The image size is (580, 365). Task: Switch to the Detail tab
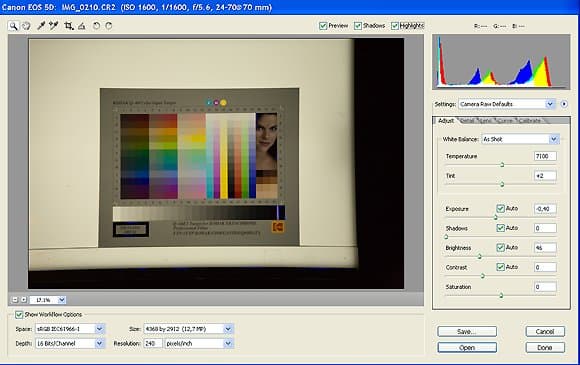(x=468, y=121)
